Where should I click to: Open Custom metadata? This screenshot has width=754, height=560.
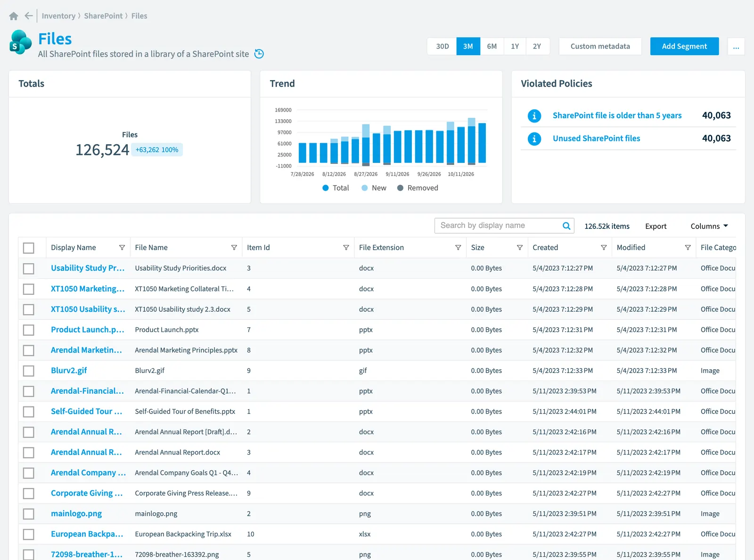pyautogui.click(x=600, y=46)
